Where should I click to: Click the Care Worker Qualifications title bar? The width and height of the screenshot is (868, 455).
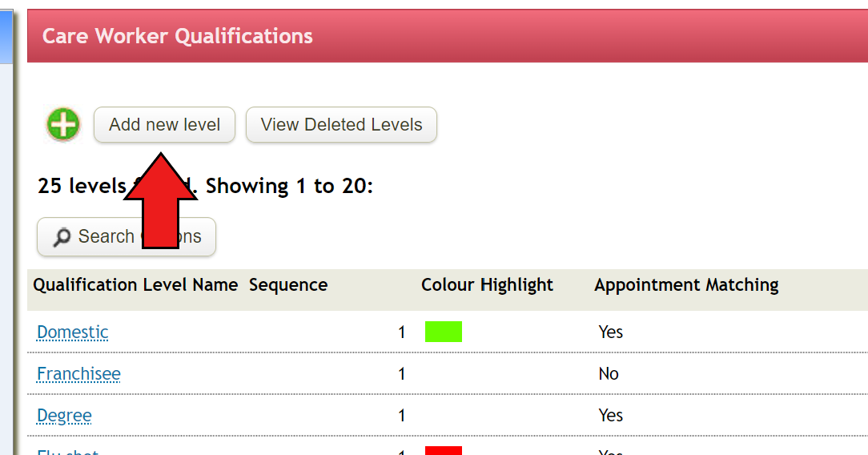click(x=448, y=36)
